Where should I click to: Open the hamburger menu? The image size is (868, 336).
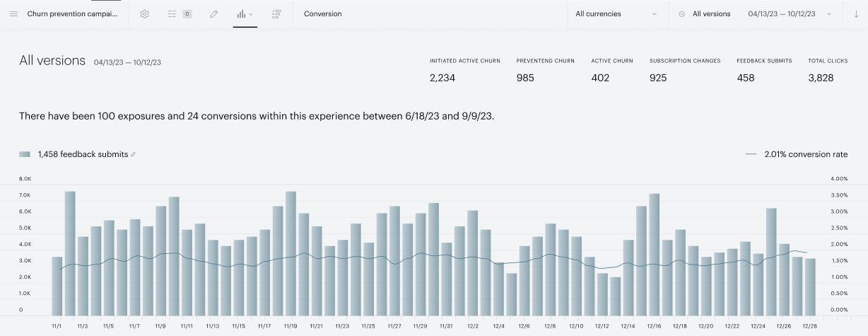pos(13,14)
